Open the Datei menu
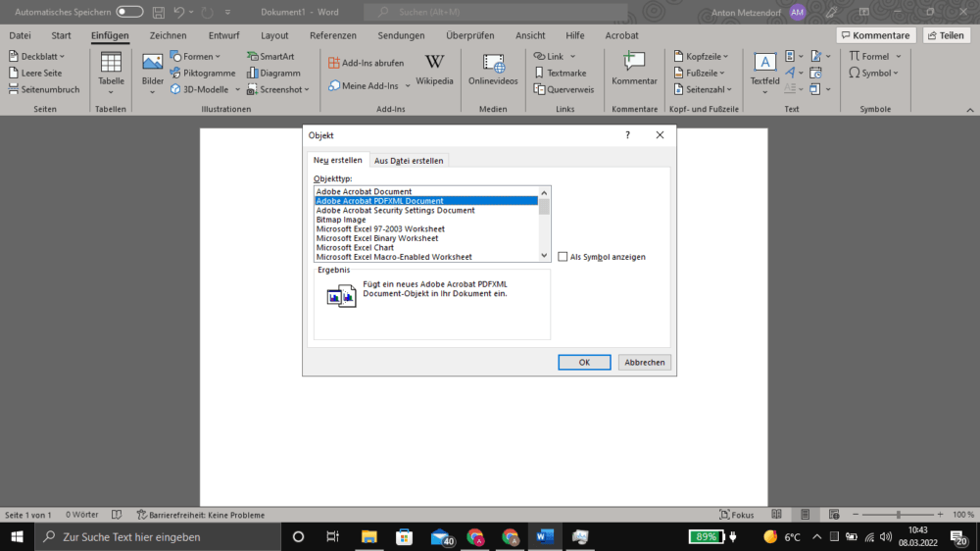Screen dimensions: 980x551 [x=20, y=35]
